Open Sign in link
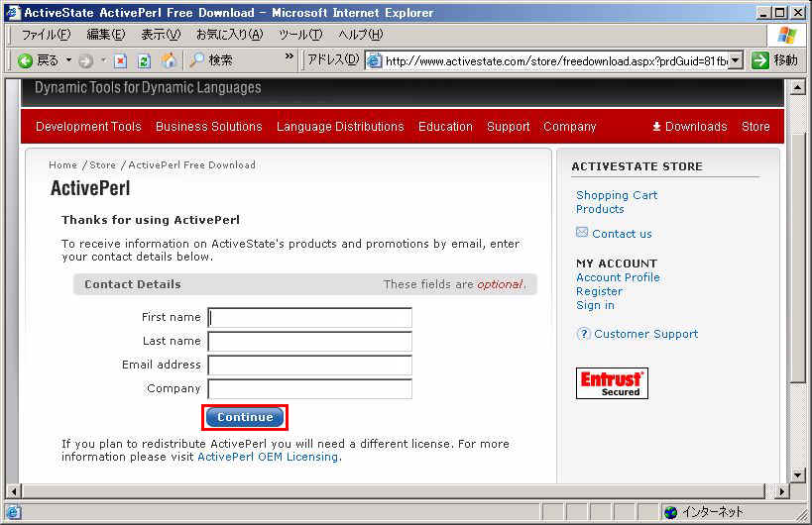812x525 pixels. click(x=595, y=305)
